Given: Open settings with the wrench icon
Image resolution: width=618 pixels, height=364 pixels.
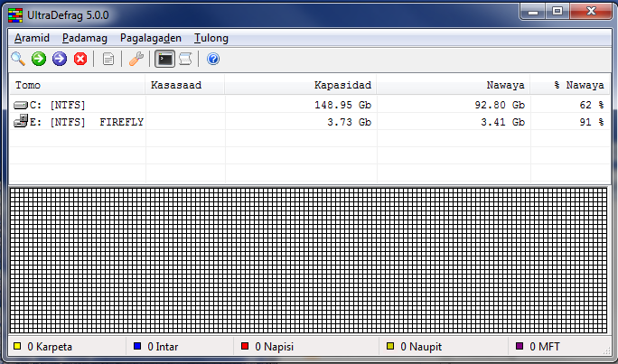Looking at the screenshot, I should pyautogui.click(x=136, y=59).
